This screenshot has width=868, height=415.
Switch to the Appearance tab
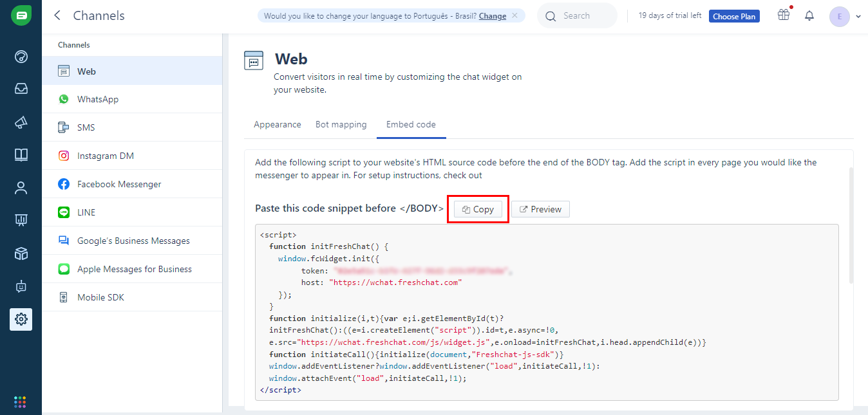coord(278,125)
